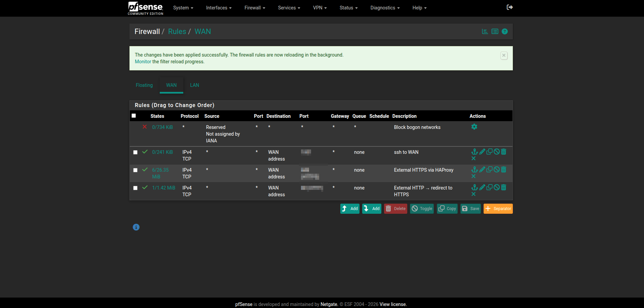Open the related log entries icon
644x308 pixels.
pos(495,31)
